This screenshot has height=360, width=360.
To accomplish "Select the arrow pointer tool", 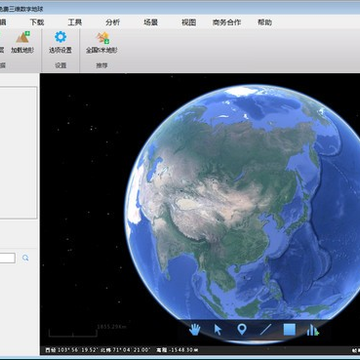I will (x=218, y=330).
